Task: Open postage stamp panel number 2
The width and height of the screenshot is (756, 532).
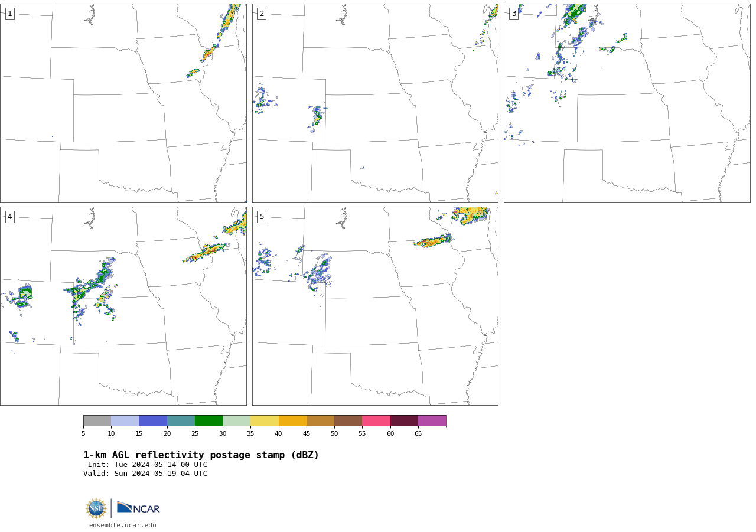Action: tap(375, 103)
